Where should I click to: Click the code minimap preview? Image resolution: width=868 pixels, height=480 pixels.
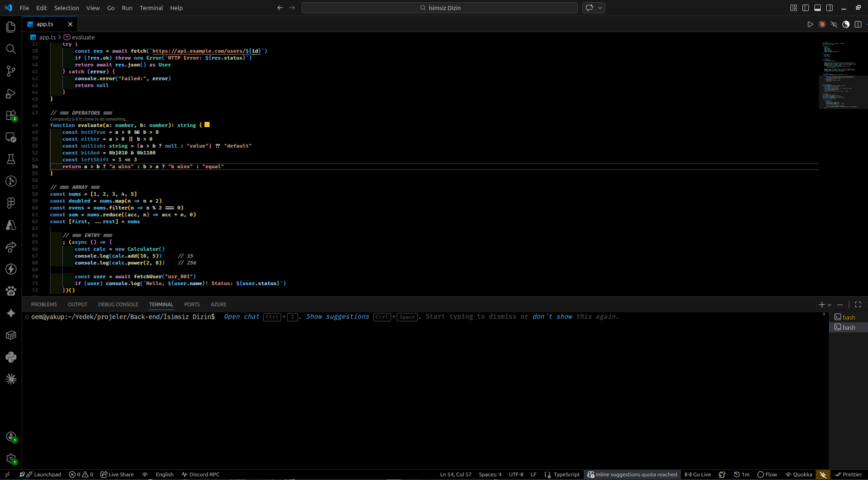843,76
